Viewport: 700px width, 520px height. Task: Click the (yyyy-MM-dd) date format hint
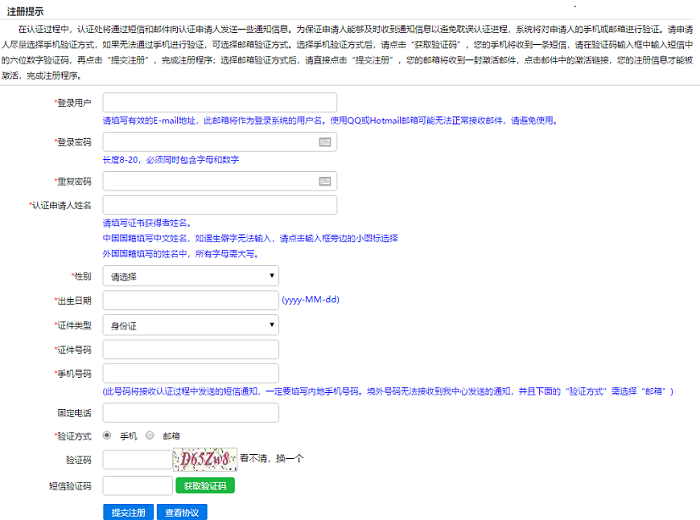click(x=310, y=300)
